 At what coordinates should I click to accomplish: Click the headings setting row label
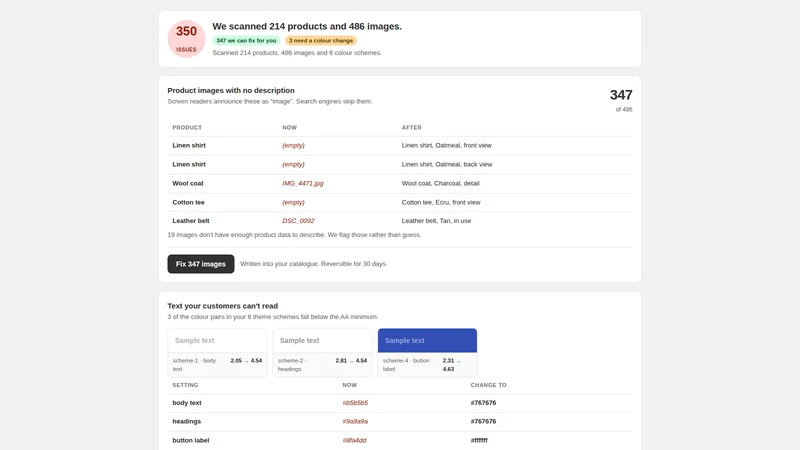(x=187, y=421)
